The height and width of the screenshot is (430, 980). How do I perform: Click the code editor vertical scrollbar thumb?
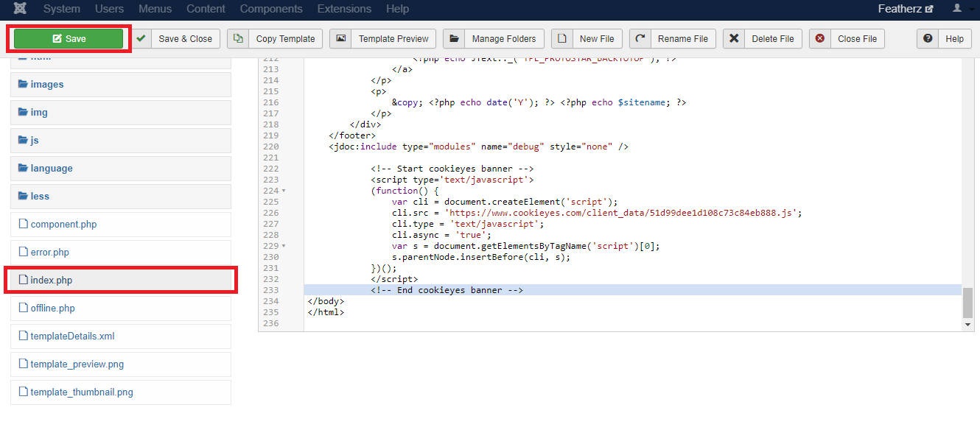point(968,303)
